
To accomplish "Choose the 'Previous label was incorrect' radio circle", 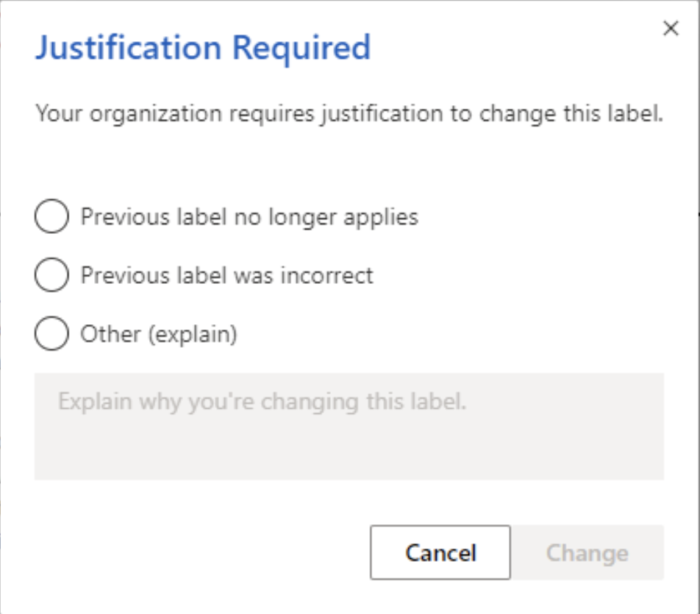I will [x=51, y=274].
